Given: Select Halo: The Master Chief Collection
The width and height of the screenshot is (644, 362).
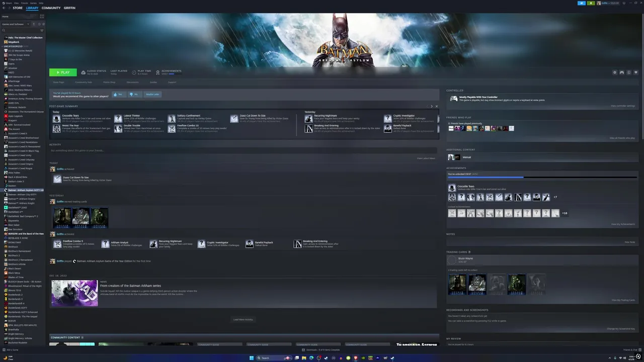Looking at the screenshot, I should [x=24, y=38].
